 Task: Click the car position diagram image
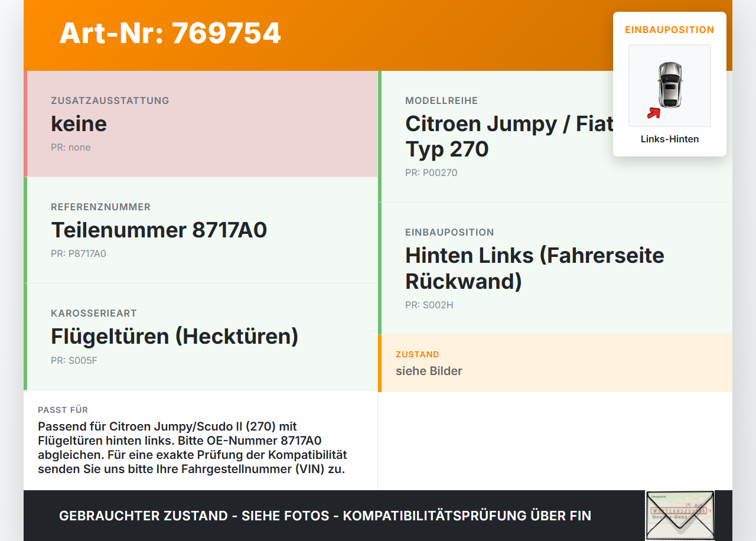[x=670, y=86]
